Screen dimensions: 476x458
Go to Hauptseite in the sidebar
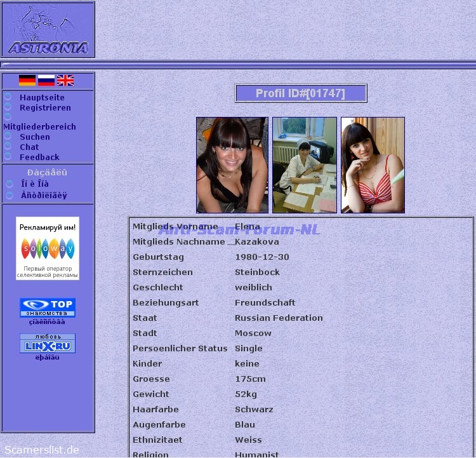point(42,98)
